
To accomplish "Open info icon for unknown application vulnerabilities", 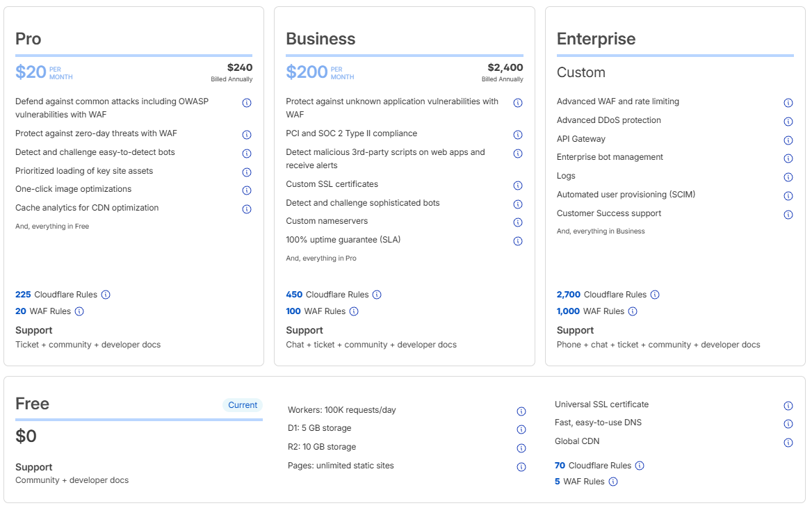I will coord(518,103).
